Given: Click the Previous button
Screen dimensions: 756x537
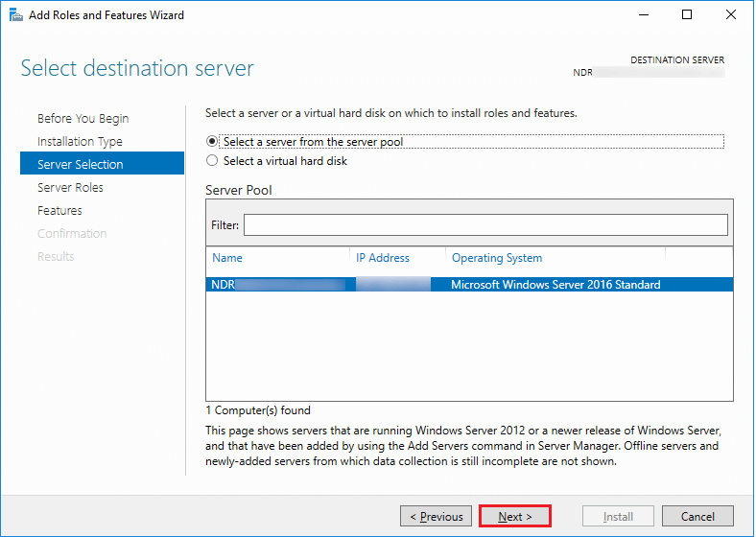Looking at the screenshot, I should tap(437, 517).
